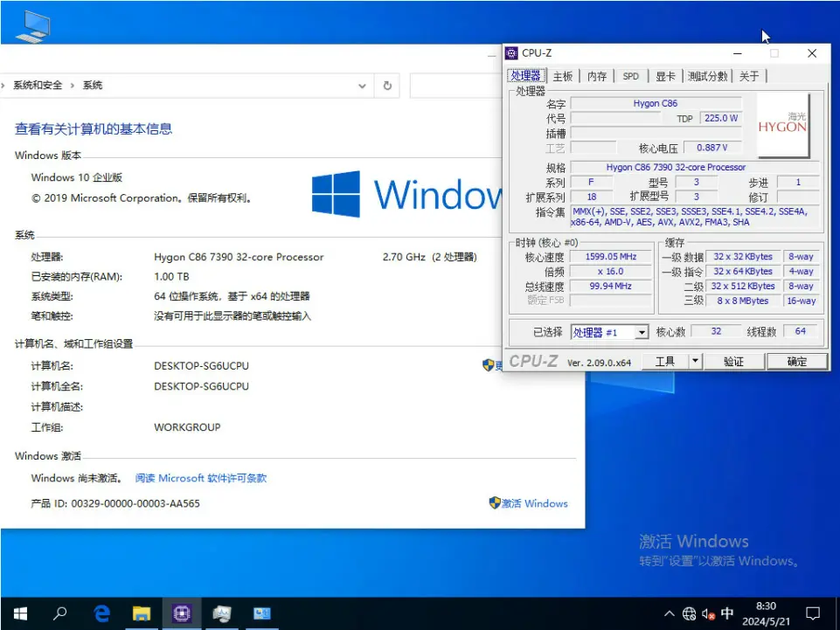
Task: Click the 验证 button in CPU-Z
Action: pos(733,361)
